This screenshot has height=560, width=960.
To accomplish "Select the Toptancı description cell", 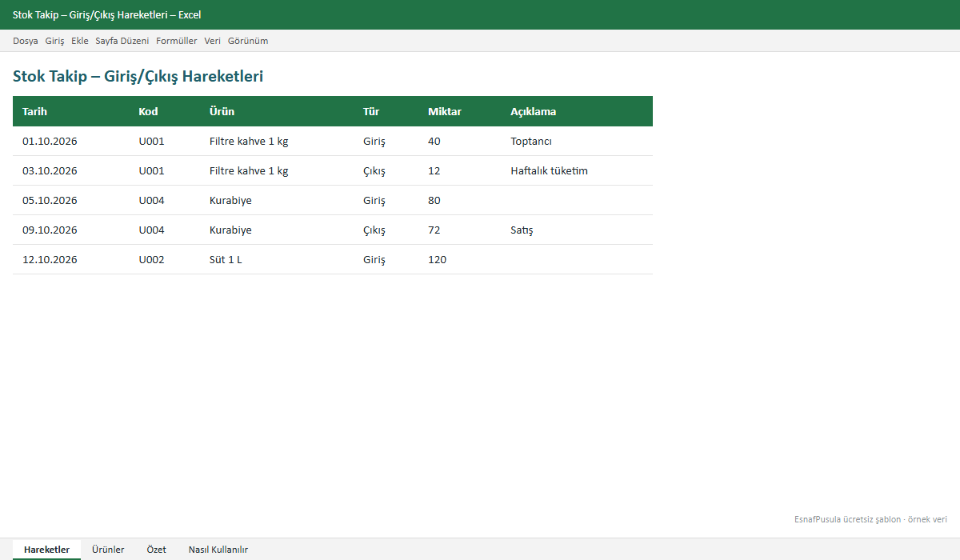I will point(577,141).
